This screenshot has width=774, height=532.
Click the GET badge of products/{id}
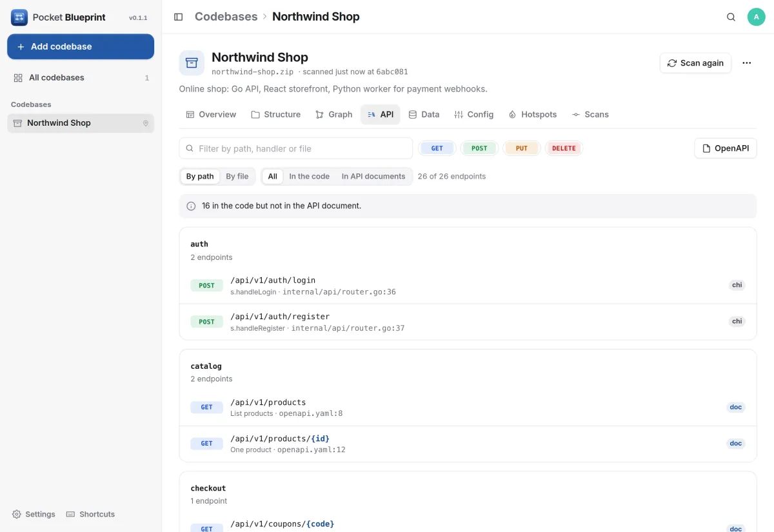pos(206,444)
